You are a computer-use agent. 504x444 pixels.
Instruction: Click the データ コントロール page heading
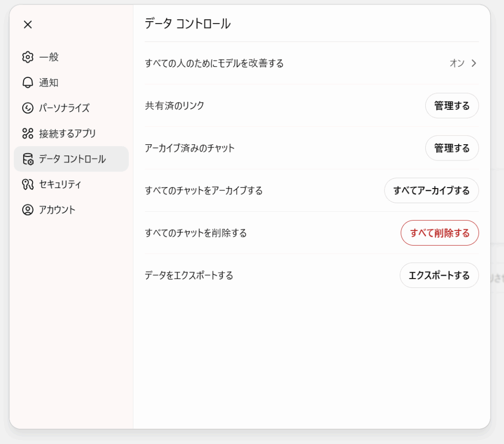pos(188,24)
